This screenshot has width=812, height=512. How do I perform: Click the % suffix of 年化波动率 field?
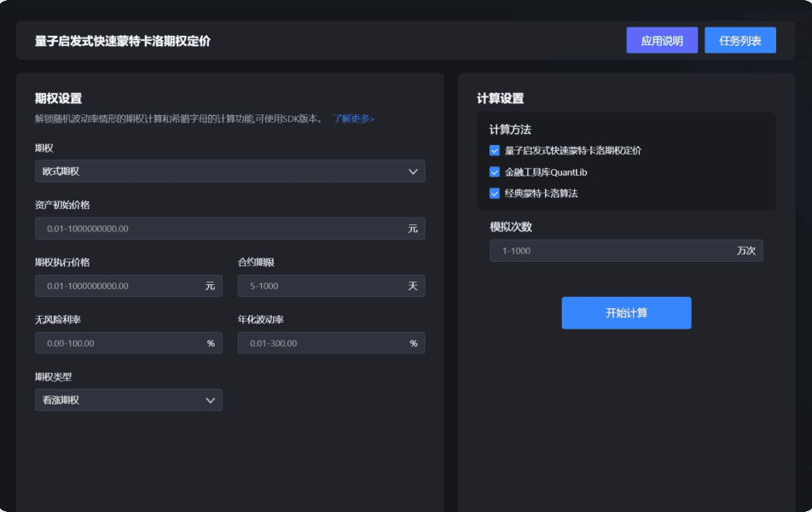413,344
